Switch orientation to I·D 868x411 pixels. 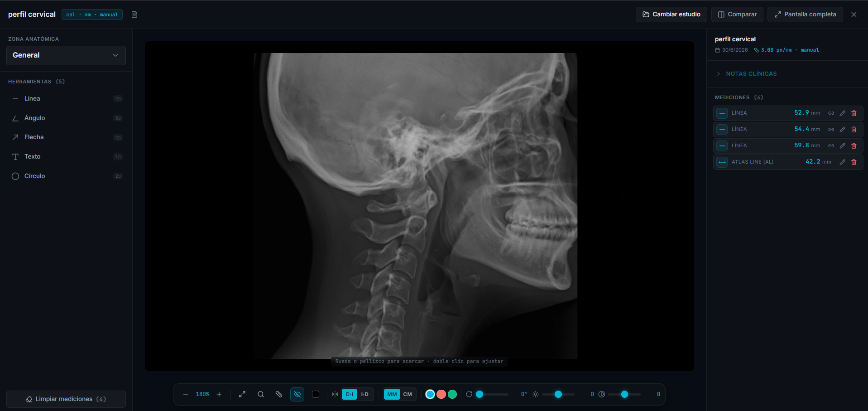click(x=365, y=394)
